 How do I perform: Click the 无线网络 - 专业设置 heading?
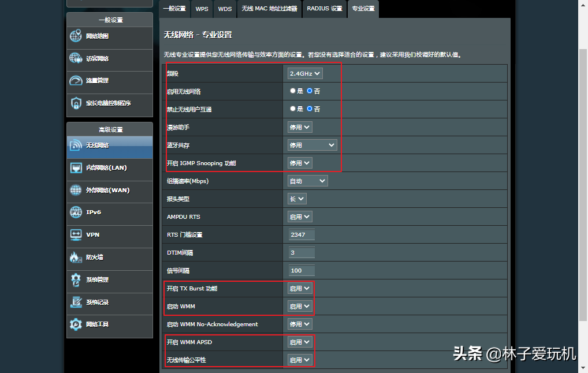point(198,35)
